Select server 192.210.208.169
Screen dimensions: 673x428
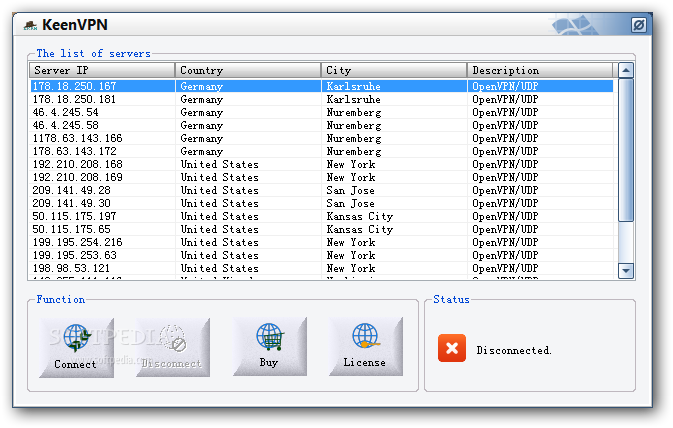pos(322,177)
